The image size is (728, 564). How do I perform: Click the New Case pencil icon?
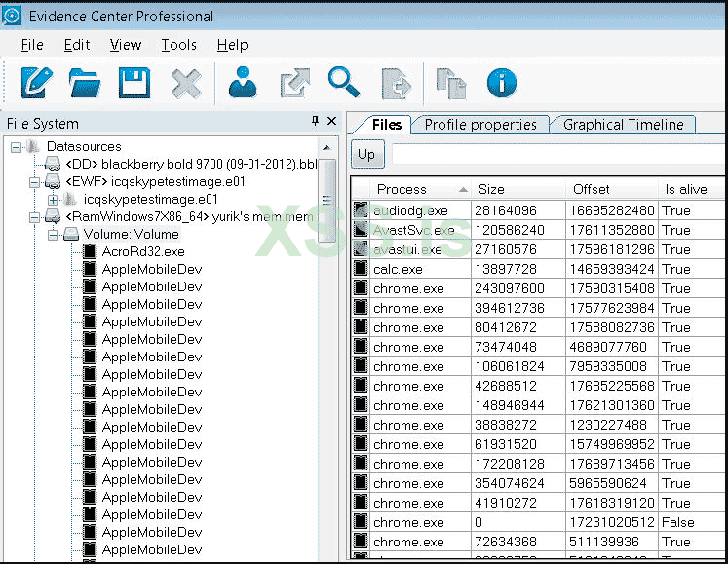(x=35, y=82)
